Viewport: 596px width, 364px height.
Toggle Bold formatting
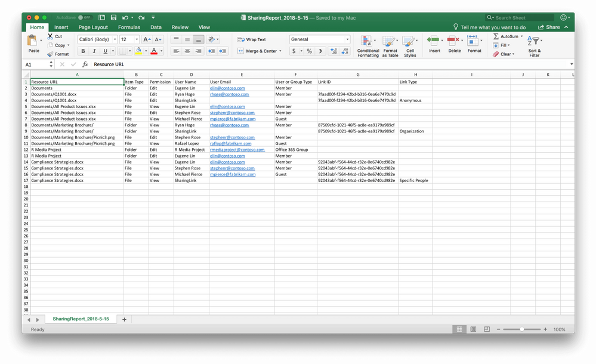click(x=83, y=51)
